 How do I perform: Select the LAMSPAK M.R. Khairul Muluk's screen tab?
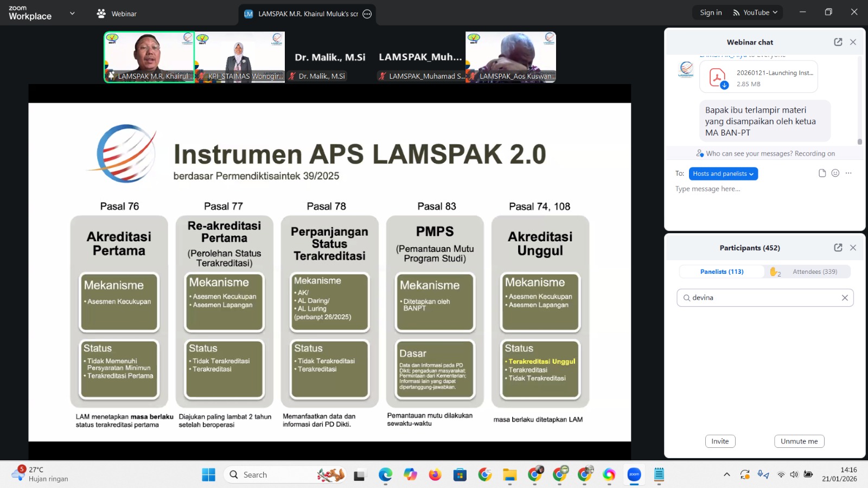click(307, 14)
